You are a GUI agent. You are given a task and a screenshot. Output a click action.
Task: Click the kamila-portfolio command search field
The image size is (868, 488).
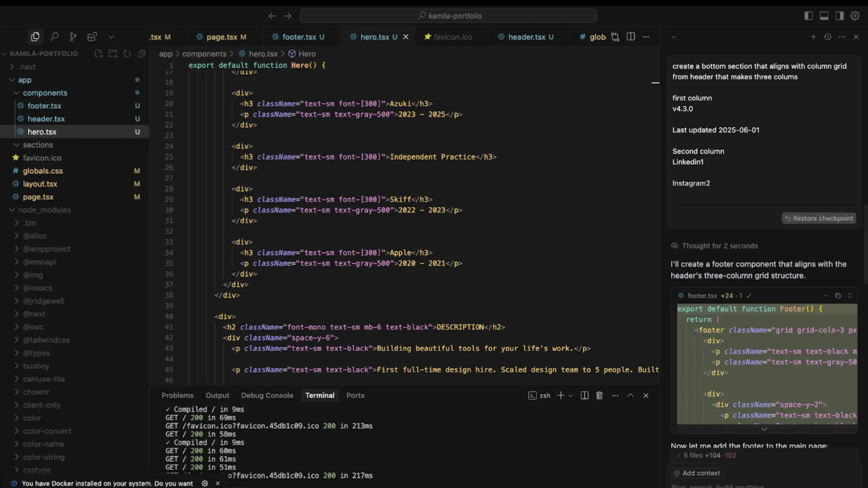click(448, 16)
